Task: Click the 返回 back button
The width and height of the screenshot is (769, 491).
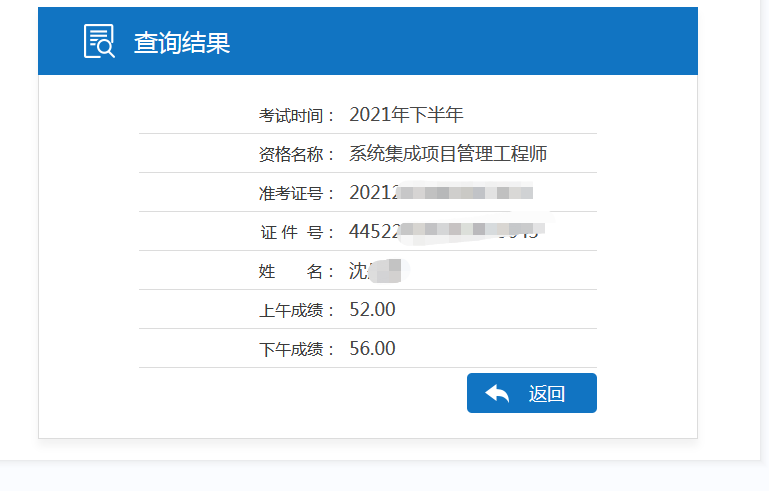Action: click(x=532, y=393)
